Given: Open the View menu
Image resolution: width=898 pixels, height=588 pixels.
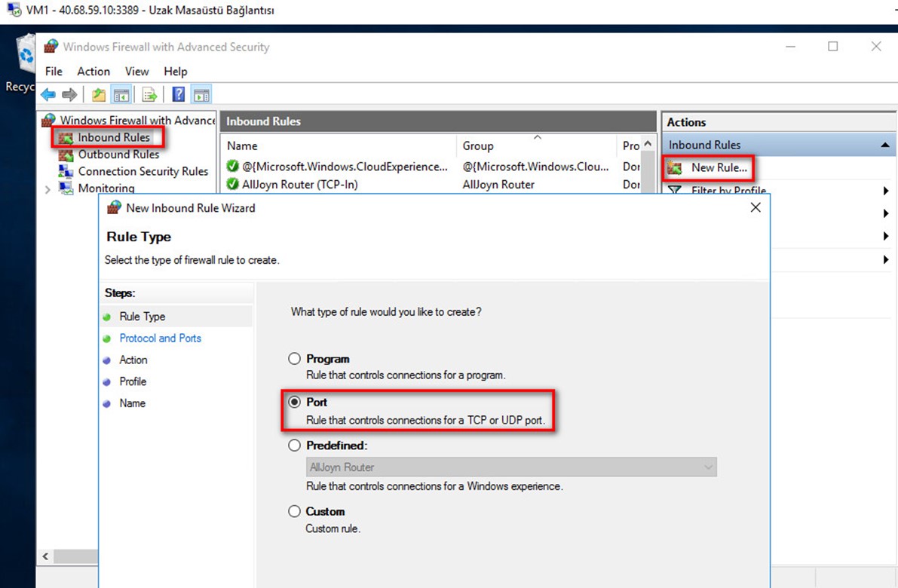Looking at the screenshot, I should coord(137,71).
